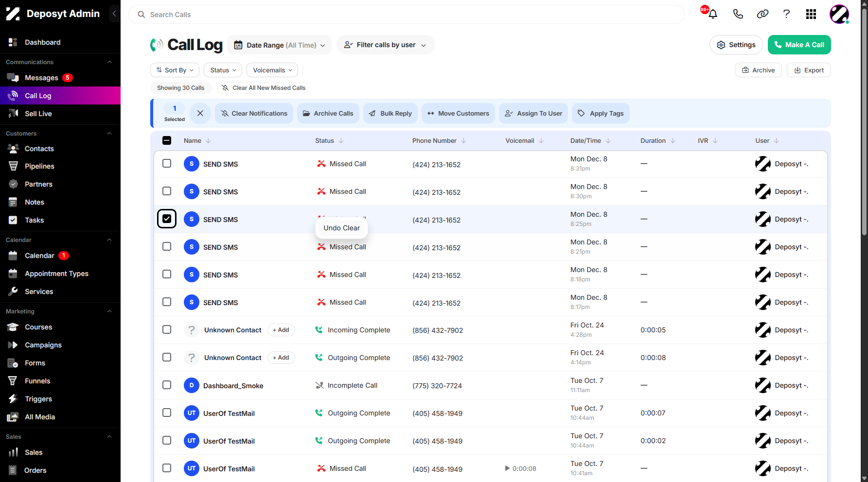Open the Date Range dropdown
The width and height of the screenshot is (868, 482).
tap(280, 45)
